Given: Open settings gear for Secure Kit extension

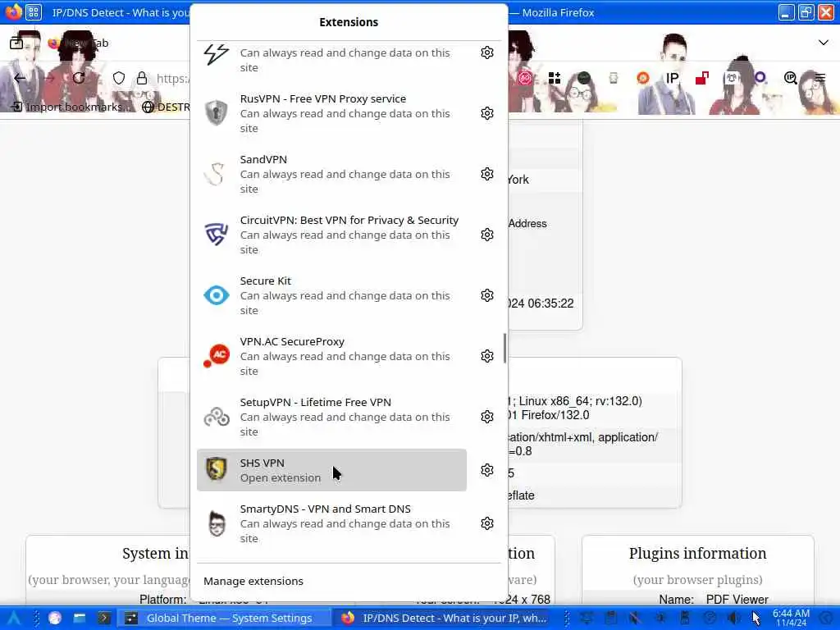Looking at the screenshot, I should [486, 295].
